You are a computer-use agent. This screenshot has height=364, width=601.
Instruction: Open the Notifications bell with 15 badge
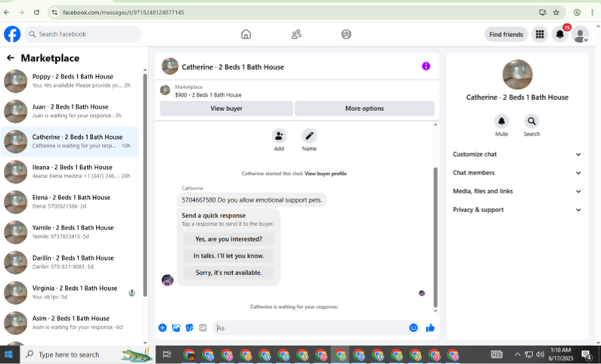pyautogui.click(x=560, y=35)
